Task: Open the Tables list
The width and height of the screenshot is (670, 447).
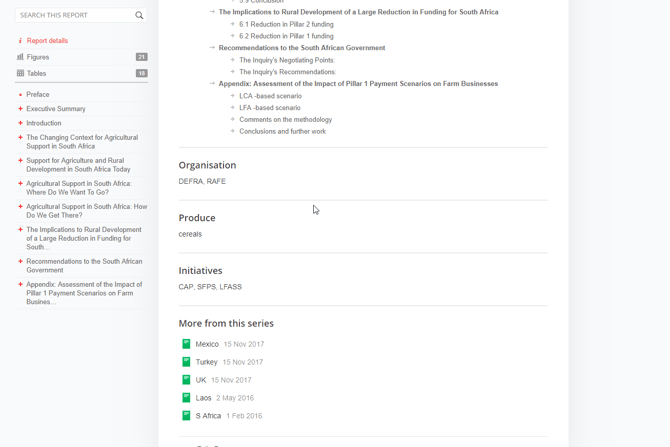Action: (x=36, y=74)
